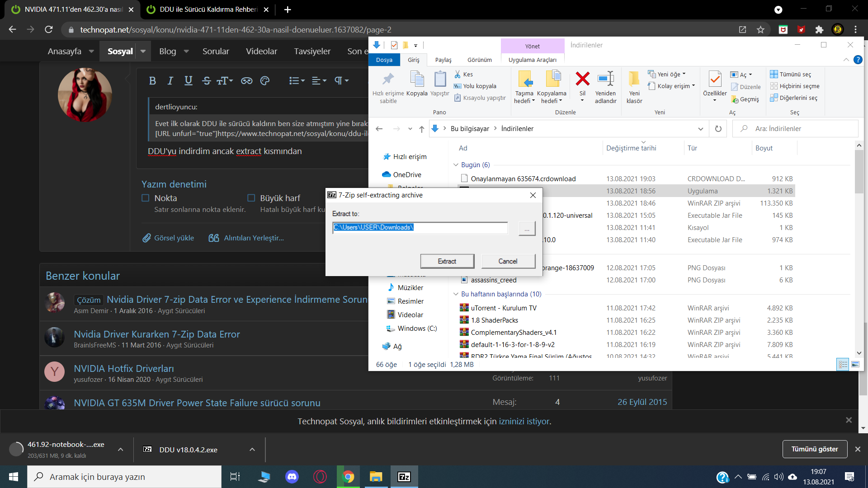Screen dimensions: 868x488
Task: Click the red Sil delete icon
Action: [582, 79]
